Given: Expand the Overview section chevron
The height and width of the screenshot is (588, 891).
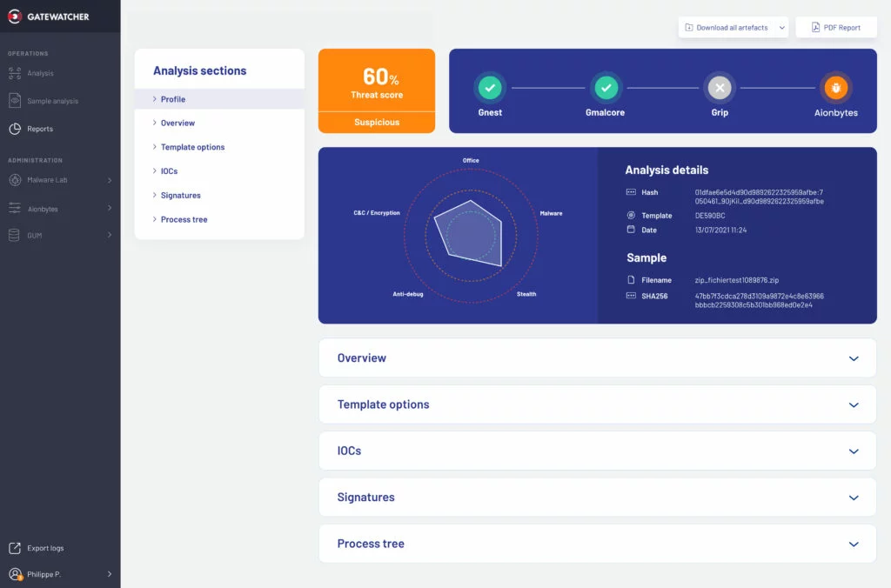Looking at the screenshot, I should tap(854, 358).
